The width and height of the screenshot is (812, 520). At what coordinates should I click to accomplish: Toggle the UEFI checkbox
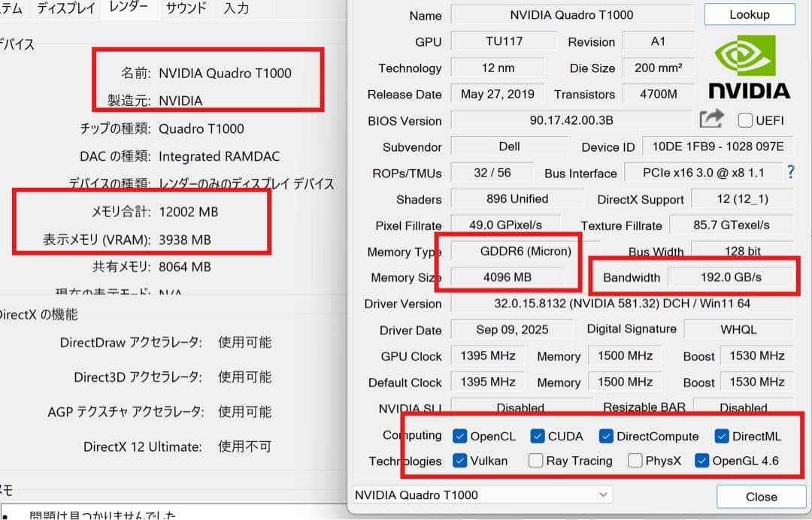[744, 119]
